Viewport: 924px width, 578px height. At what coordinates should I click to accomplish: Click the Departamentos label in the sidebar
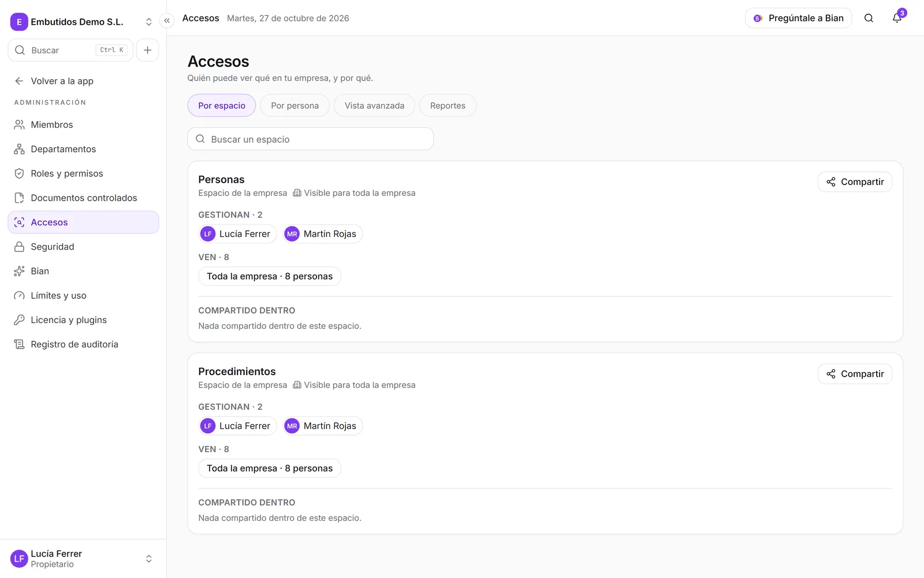[x=64, y=149]
